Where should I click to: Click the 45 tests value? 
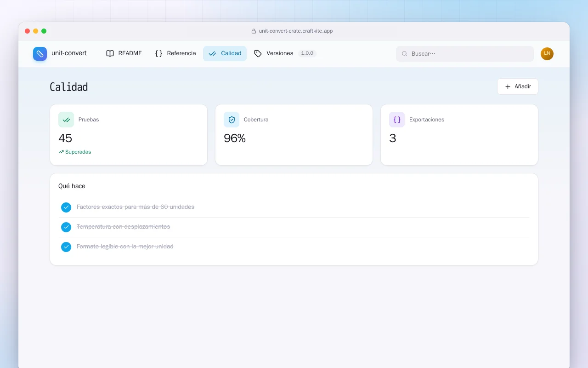pyautogui.click(x=65, y=138)
